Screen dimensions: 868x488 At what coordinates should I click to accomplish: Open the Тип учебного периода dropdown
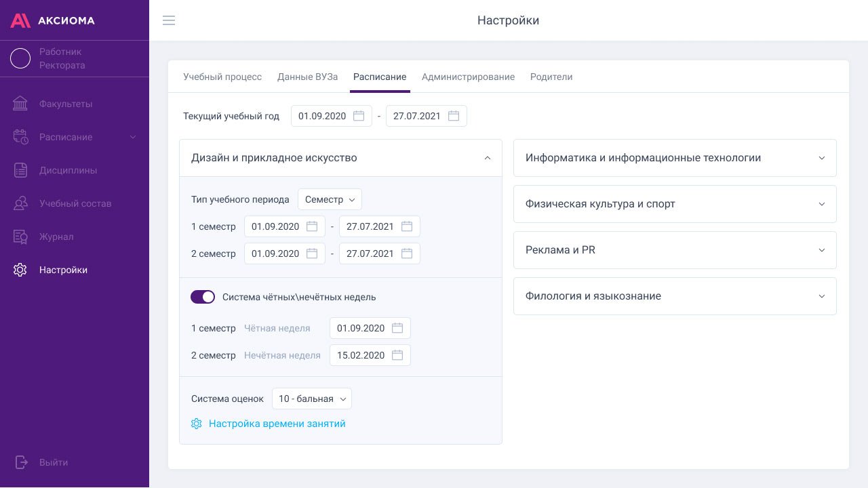(x=330, y=199)
